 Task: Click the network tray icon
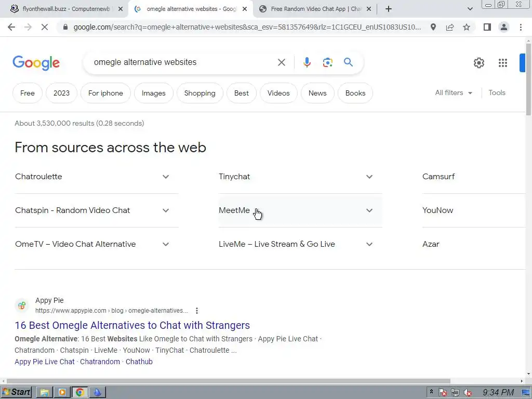click(455, 393)
